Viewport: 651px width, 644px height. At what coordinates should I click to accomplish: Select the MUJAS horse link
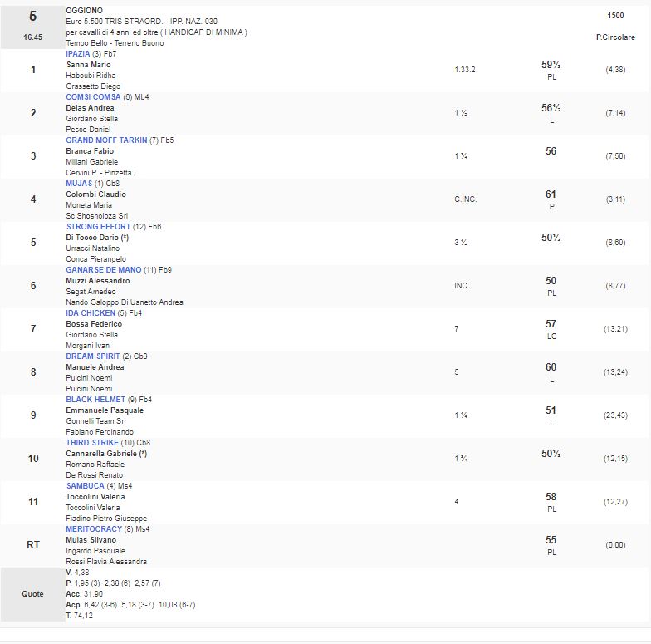[x=79, y=183]
